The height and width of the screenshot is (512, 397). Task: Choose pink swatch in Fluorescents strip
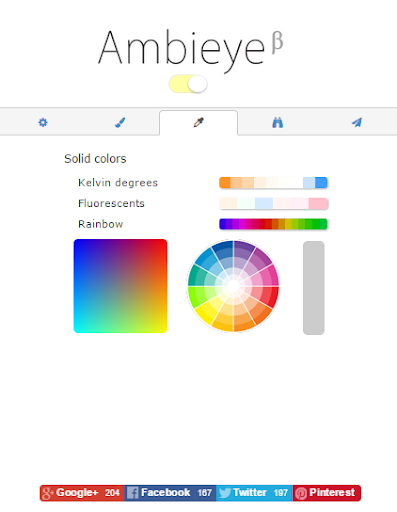[318, 203]
